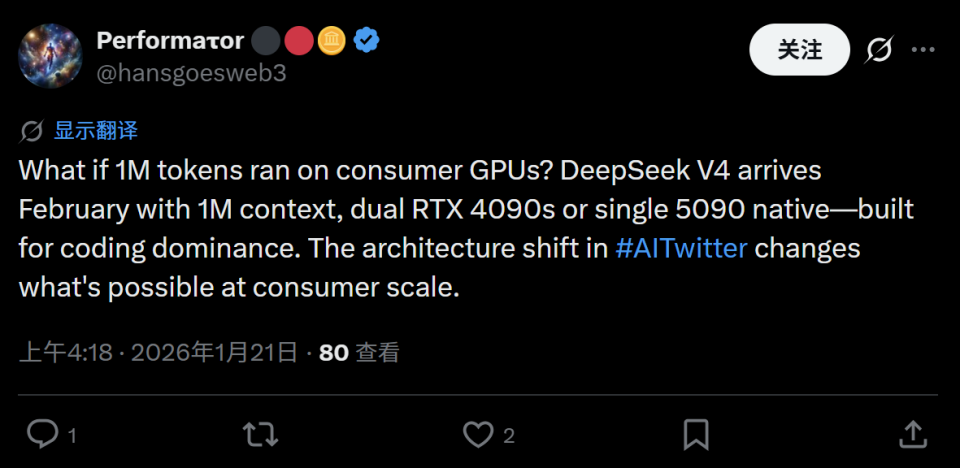View the 80 查看 views count
The height and width of the screenshot is (468, 960).
[x=358, y=352]
